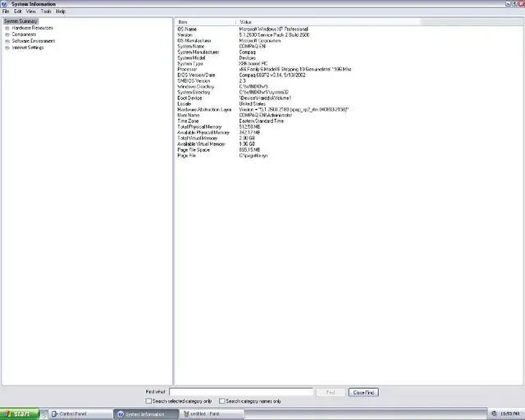The image size is (525, 420).
Task: Click the Value column header
Action: coord(328,22)
